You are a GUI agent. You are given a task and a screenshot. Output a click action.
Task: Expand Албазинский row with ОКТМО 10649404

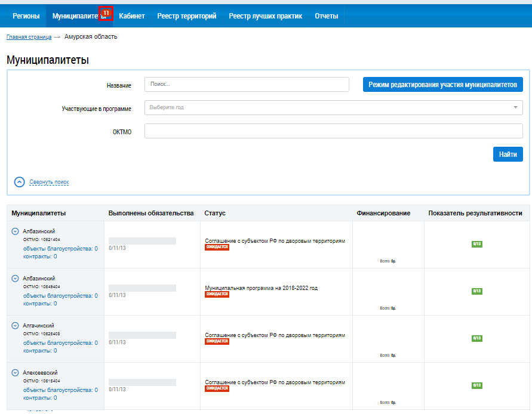[x=15, y=279]
